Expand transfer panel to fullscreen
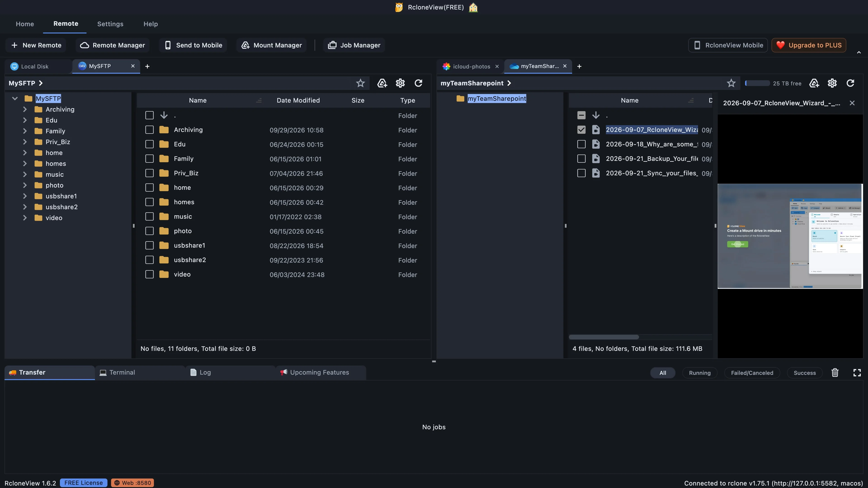 pos(857,373)
